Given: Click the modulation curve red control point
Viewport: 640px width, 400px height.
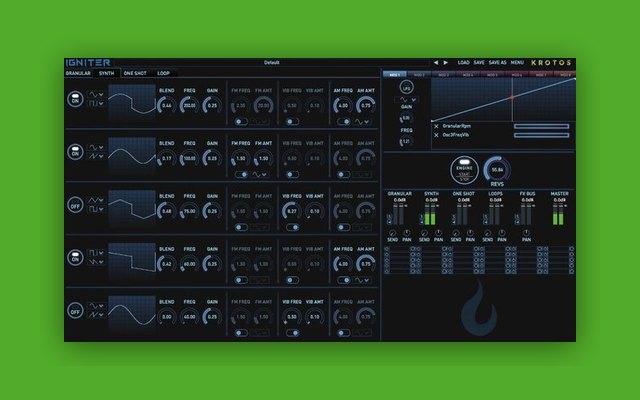Looking at the screenshot, I should click(x=511, y=98).
